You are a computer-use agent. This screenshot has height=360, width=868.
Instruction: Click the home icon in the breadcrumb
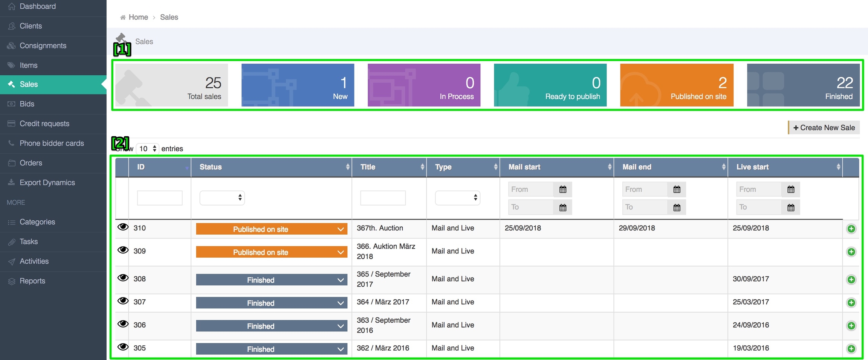(x=123, y=17)
